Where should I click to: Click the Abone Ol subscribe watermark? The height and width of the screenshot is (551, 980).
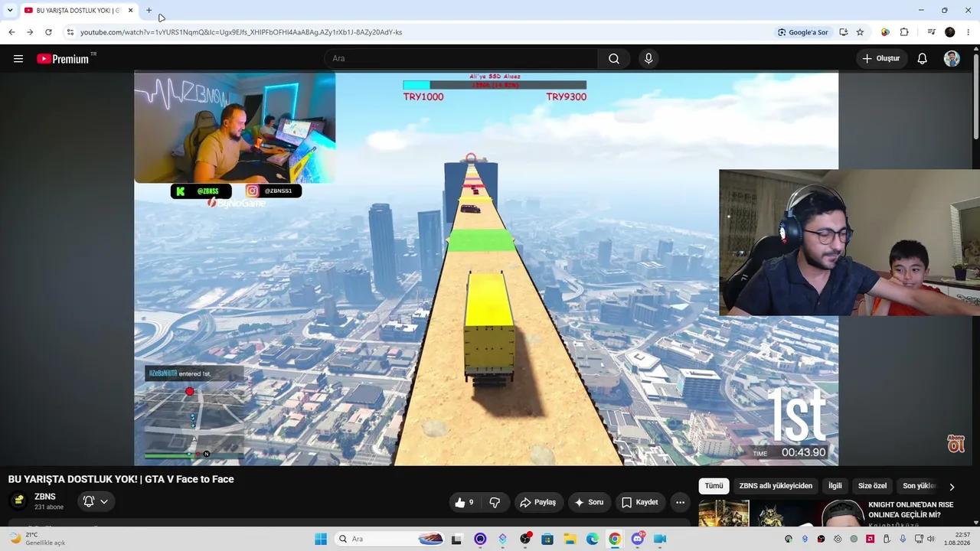tap(955, 444)
